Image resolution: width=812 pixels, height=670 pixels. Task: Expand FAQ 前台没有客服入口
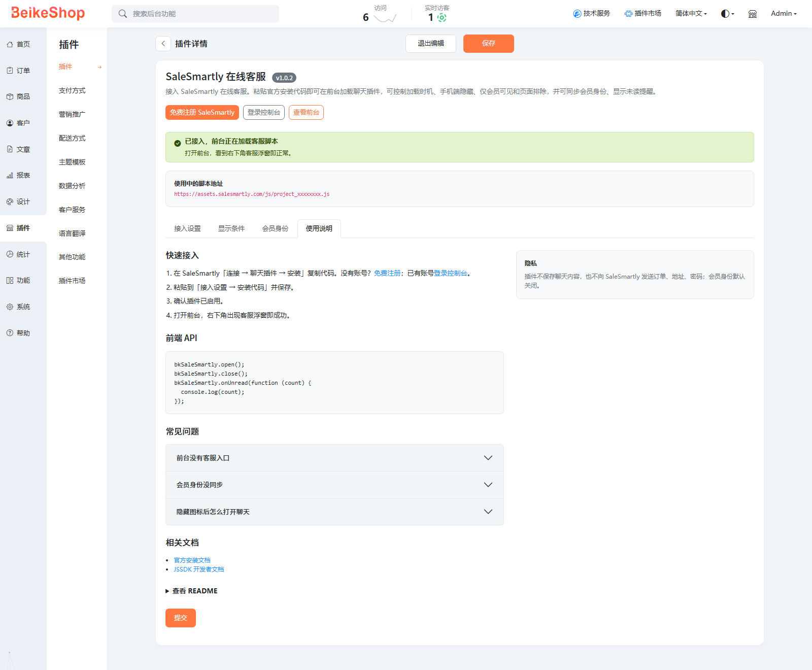334,458
